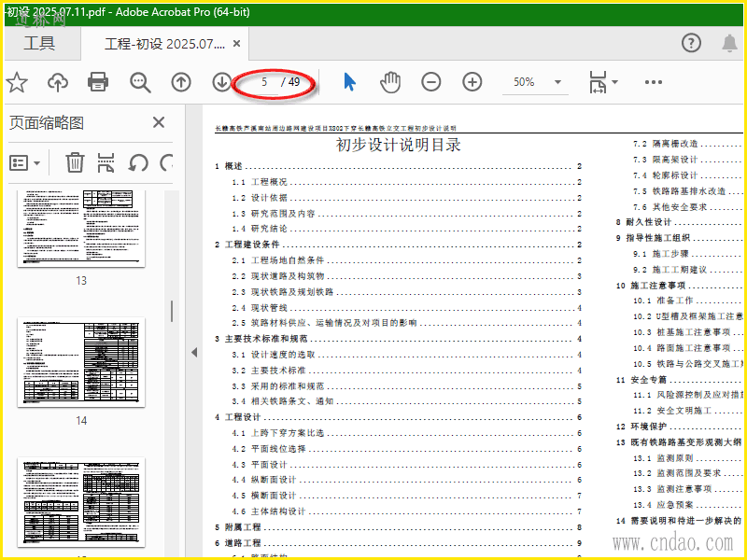Click TOC entry 13.1 监测原则
747x560 pixels.
point(687,458)
